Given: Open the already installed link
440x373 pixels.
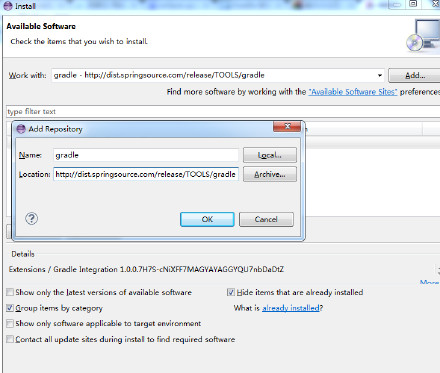Looking at the screenshot, I should [x=291, y=308].
